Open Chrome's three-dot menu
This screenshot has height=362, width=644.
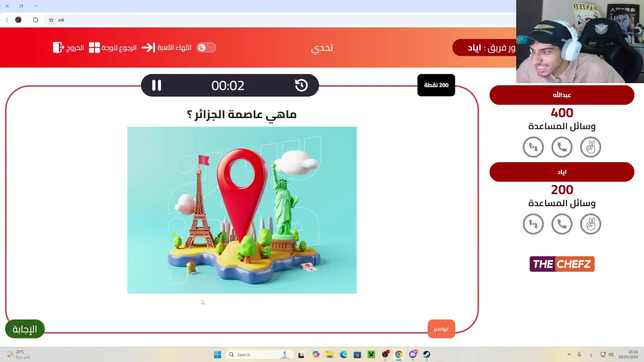tap(7, 20)
